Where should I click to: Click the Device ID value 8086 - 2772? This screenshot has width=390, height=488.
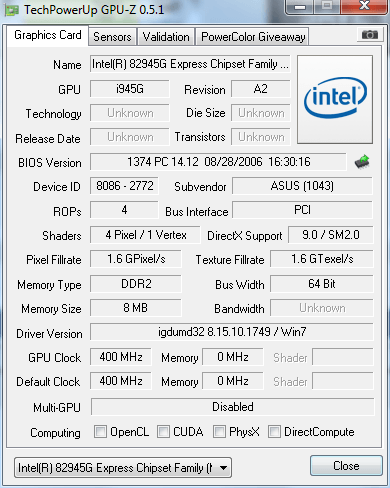click(124, 186)
